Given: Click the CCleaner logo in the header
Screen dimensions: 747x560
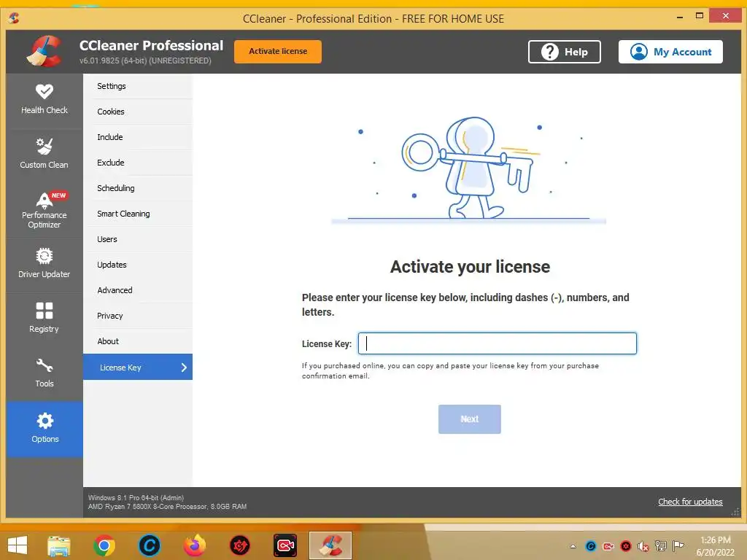Looking at the screenshot, I should coord(44,52).
